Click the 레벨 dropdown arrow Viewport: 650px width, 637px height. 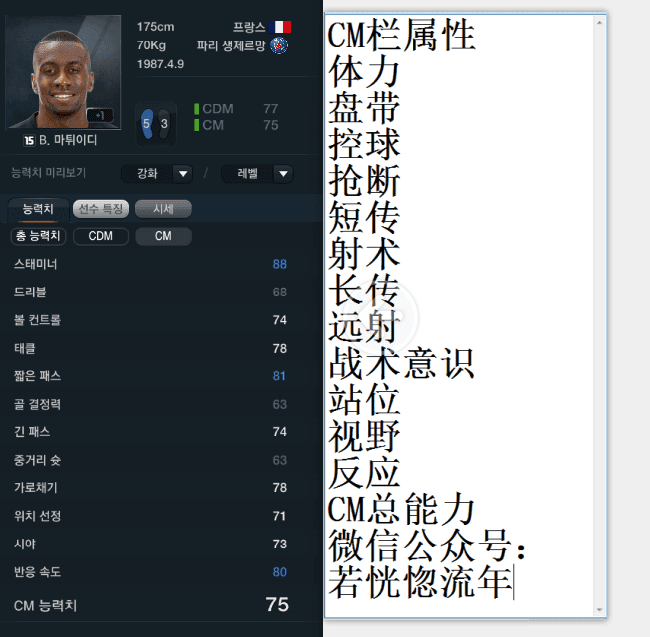tap(284, 174)
